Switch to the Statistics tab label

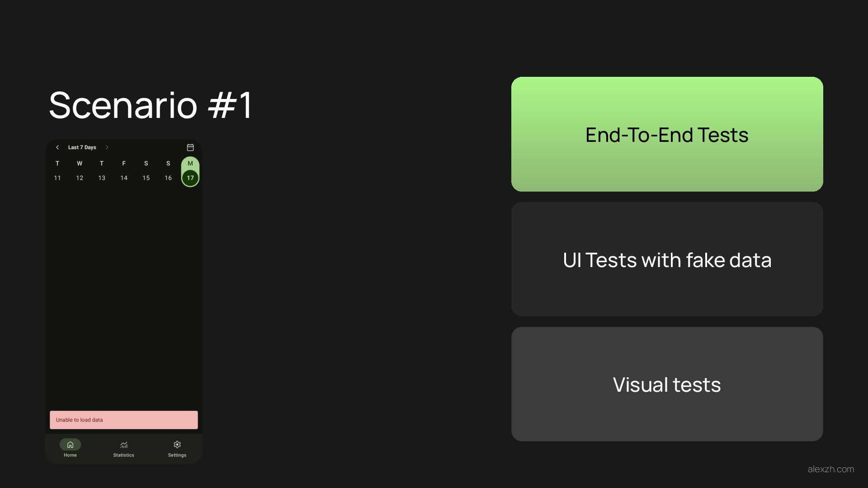point(124,455)
